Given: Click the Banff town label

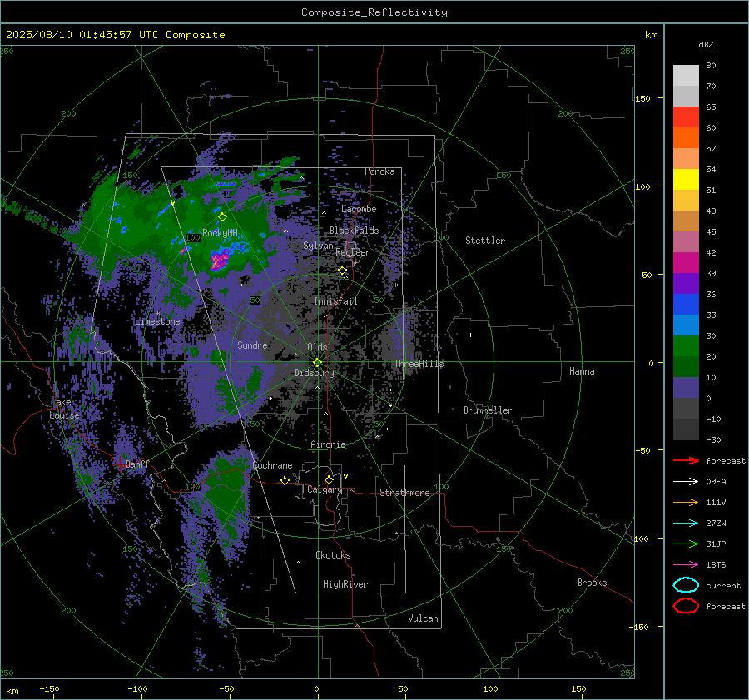Looking at the screenshot, I should (137, 464).
